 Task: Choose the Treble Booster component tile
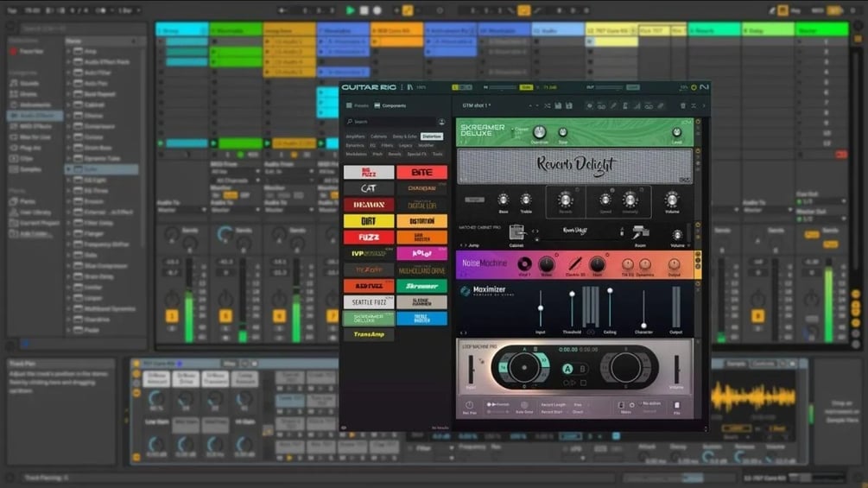(421, 318)
